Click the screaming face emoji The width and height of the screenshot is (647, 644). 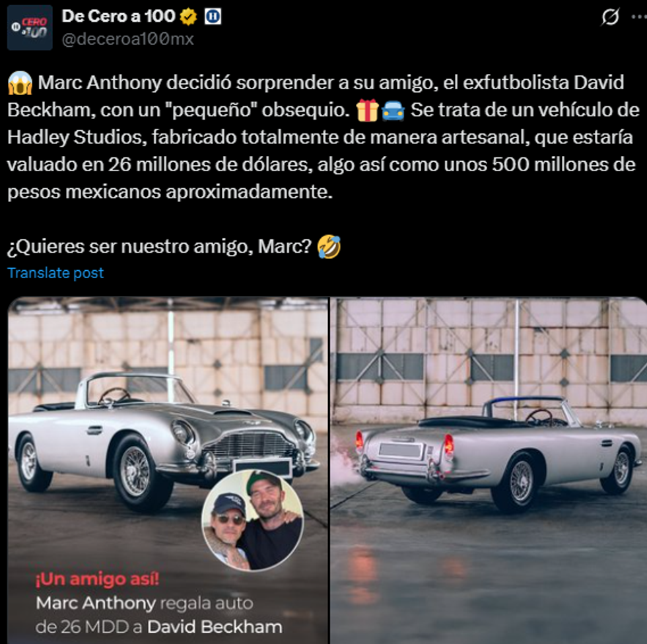[20, 83]
